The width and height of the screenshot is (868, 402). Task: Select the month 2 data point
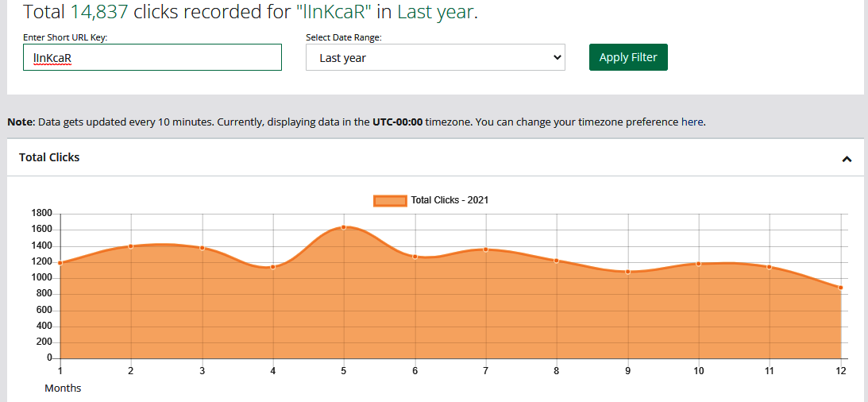[130, 246]
